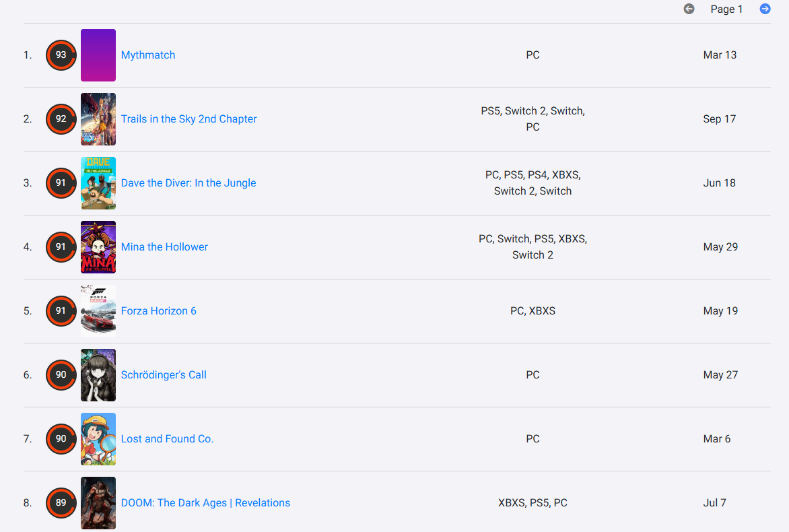Click the 93 score badge for Mythmatch
Screen dimensions: 789x532
tap(61, 55)
